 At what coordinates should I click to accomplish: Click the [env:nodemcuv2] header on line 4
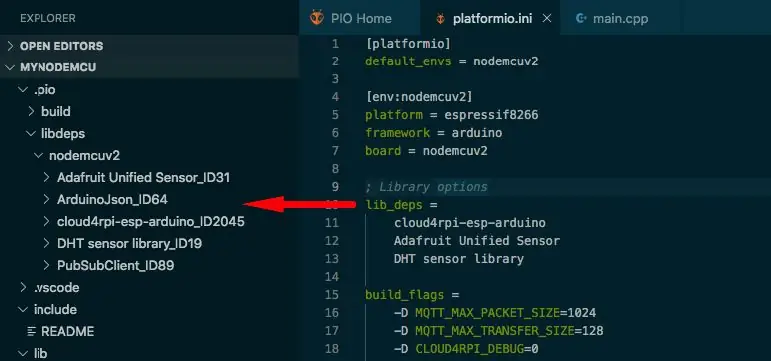[418, 96]
